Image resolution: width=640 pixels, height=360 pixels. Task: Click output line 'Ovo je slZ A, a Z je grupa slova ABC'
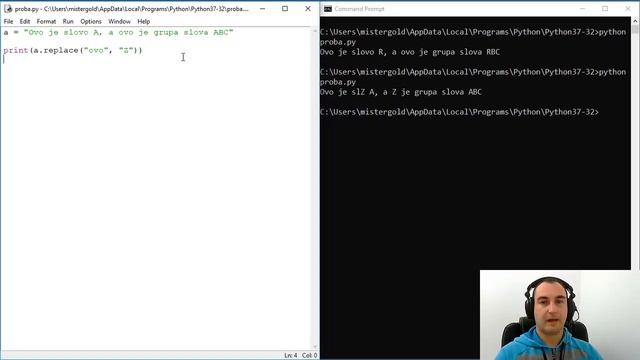point(401,92)
